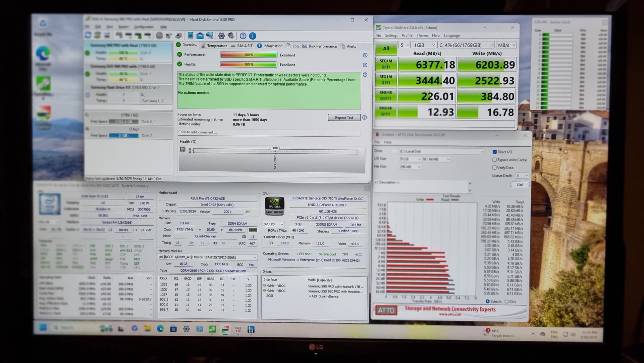The width and height of the screenshot is (644, 363).
Task: Open Microsoft Edge from the taskbar
Action: coord(161,329)
